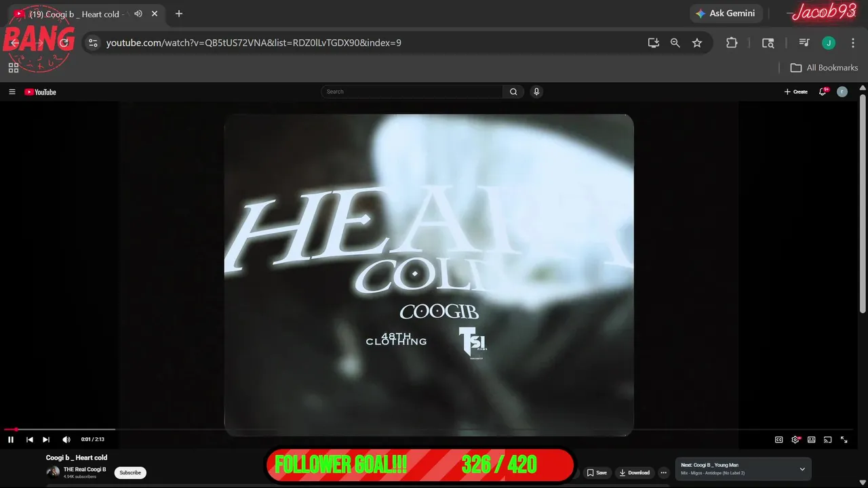Mute tab via the tab audio icon

pos(138,14)
